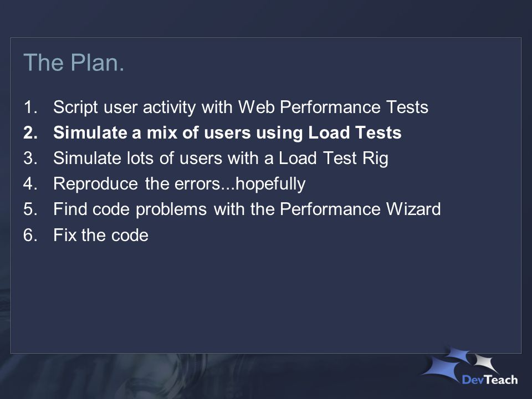Click list number 1.
Image resolution: width=532 pixels, height=399 pixels.
[x=30, y=107]
